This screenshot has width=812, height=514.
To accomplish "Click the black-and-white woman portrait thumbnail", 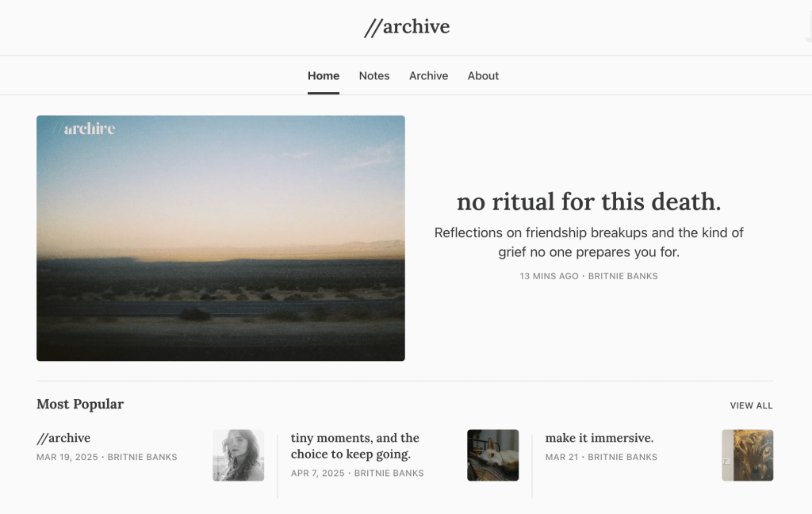I will 238,455.
